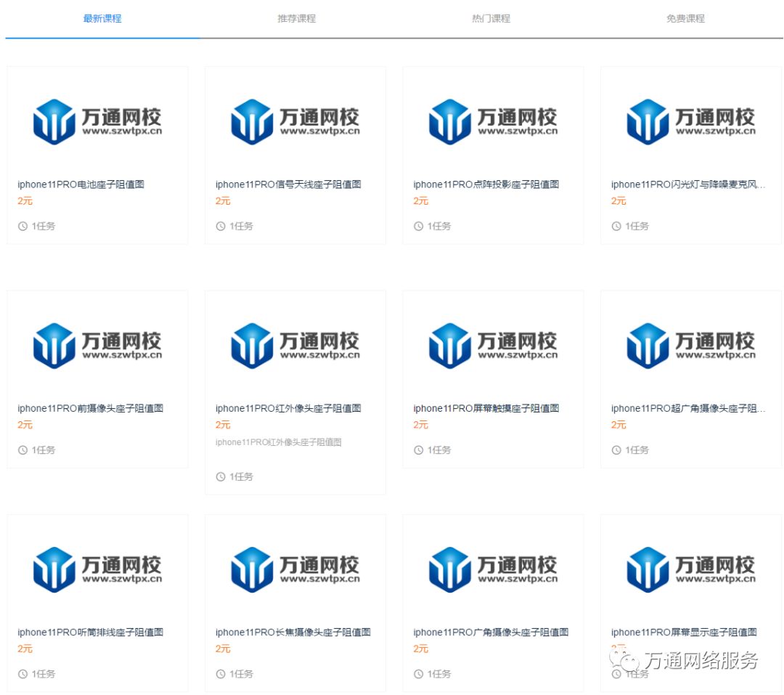Click clock icon in 红外像头座子阻值图 card
The image size is (784, 695).
[x=221, y=477]
